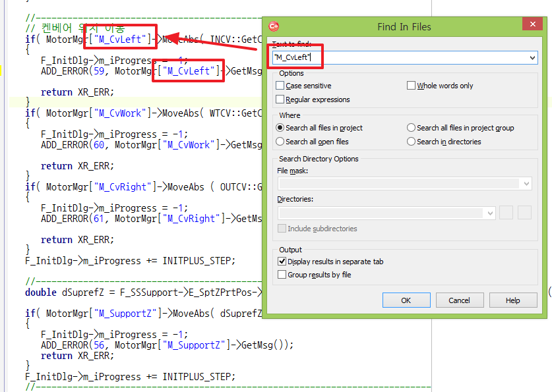Click the second button beside Directories

[524, 213]
